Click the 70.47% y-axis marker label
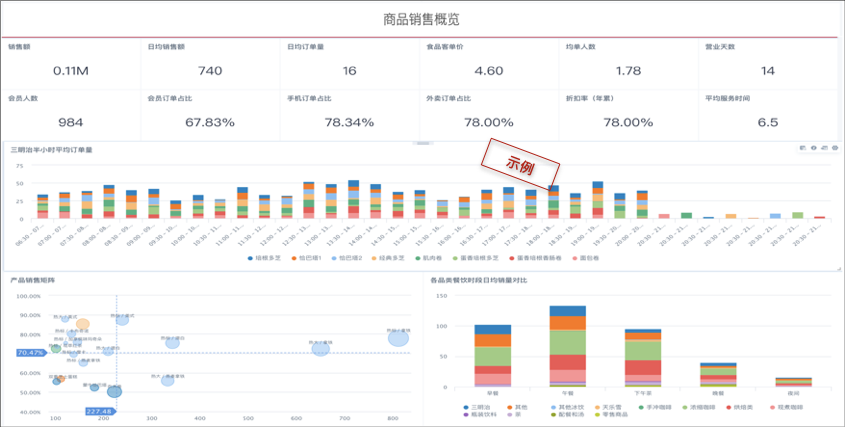Viewport: 845px width, 427px height. tap(31, 353)
